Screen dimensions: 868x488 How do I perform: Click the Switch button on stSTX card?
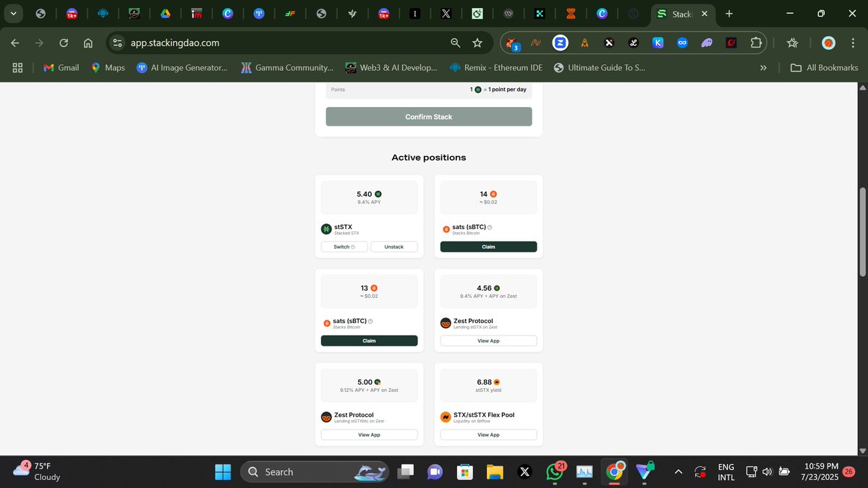pyautogui.click(x=344, y=247)
